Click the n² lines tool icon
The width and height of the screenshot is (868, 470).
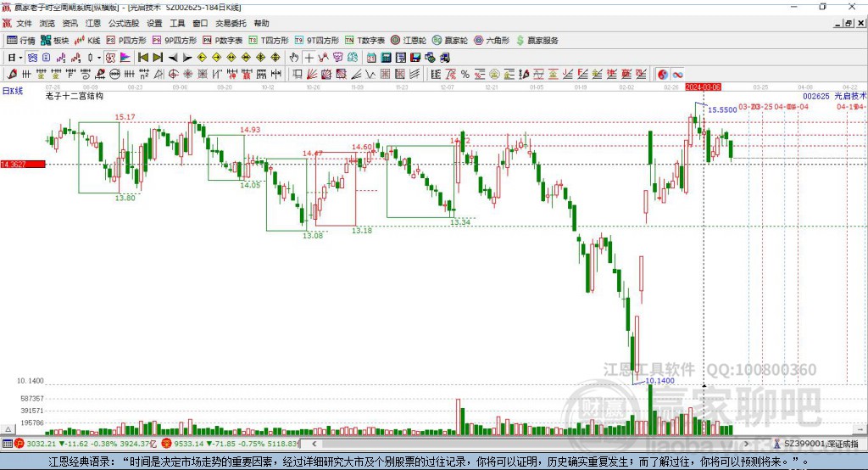click(144, 75)
